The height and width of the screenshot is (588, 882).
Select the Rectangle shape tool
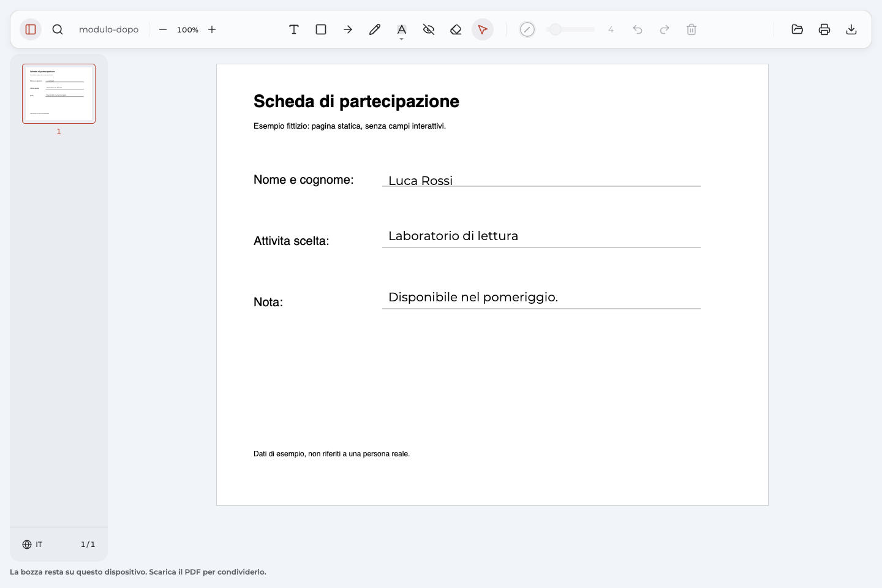321,29
